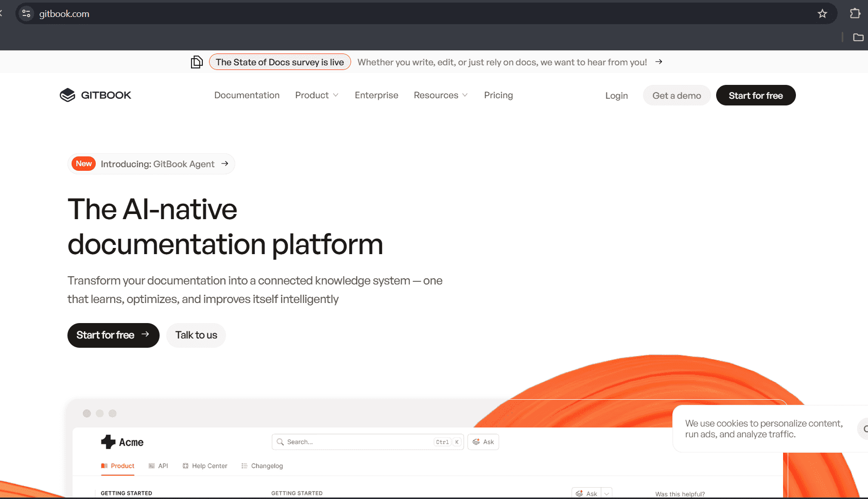The width and height of the screenshot is (868, 499).
Task: Click the Acme search input field
Action: pos(368,442)
